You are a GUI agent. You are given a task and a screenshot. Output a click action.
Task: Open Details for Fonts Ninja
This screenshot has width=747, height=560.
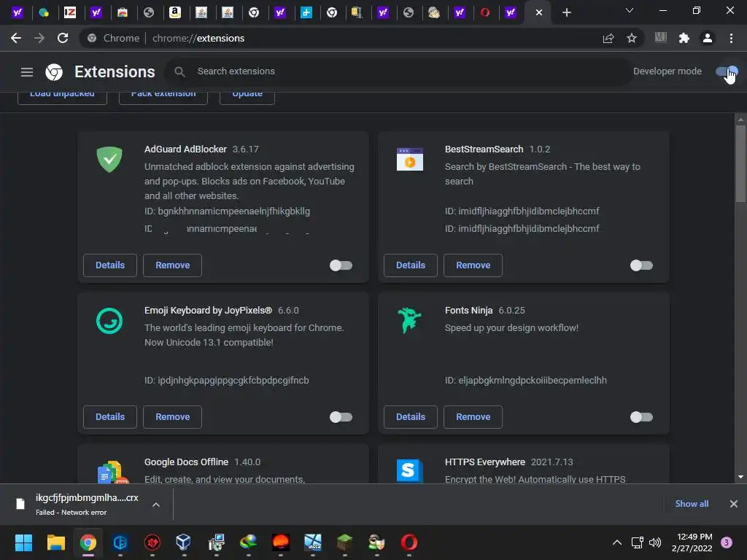tap(411, 416)
